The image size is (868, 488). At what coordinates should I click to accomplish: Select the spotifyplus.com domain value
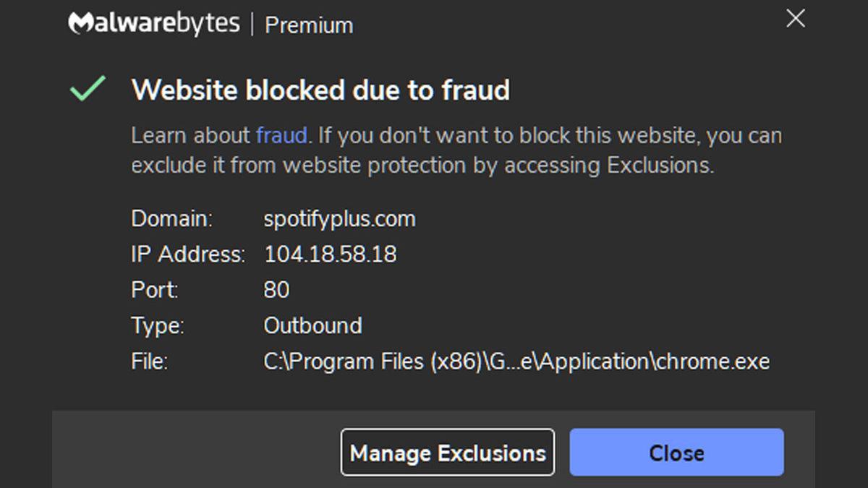point(339,219)
